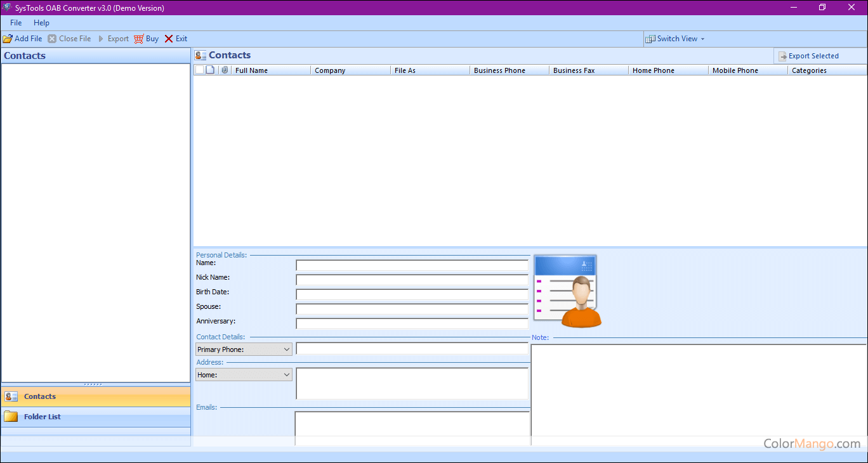The image size is (868, 463).
Task: Sort by the Full Name column header
Action: point(271,70)
